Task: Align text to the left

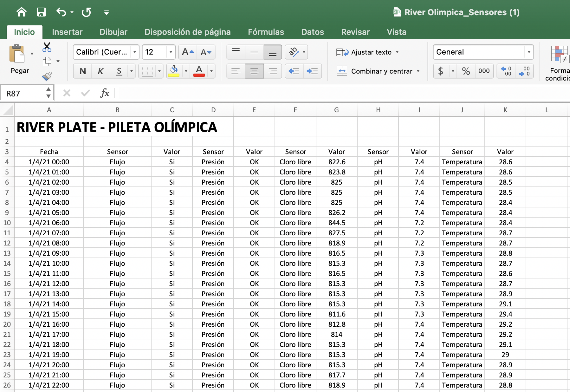Action: pos(236,71)
